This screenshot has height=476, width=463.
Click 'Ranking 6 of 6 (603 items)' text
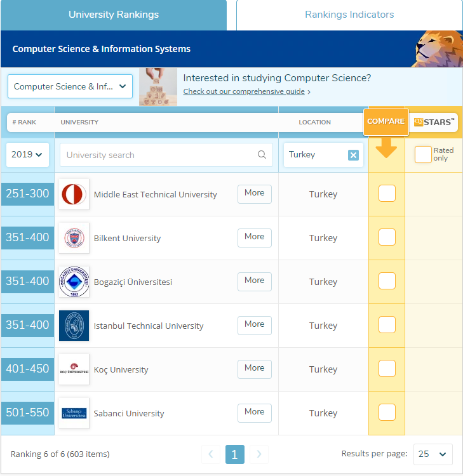(x=60, y=454)
